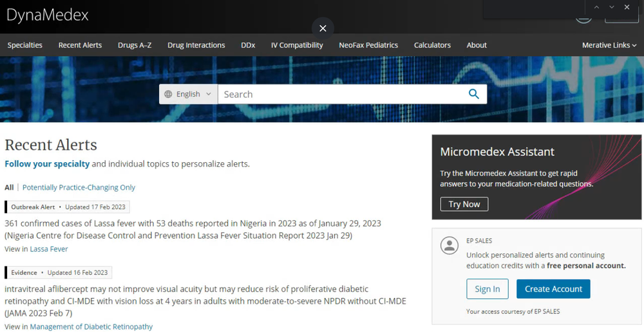Screen dimensions: 644x332
Task: Click the Recent Alerts page heading
Action: (51, 145)
